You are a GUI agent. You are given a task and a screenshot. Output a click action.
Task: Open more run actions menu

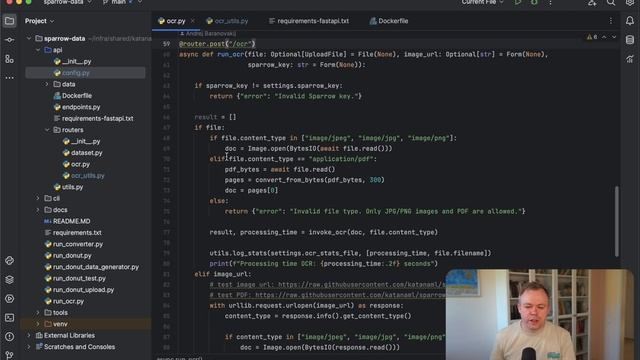[x=550, y=2]
